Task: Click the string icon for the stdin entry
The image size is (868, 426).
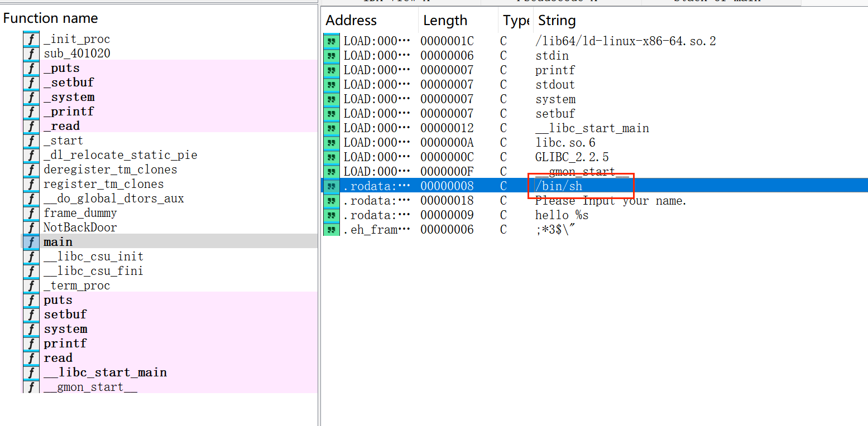Action: [x=331, y=55]
